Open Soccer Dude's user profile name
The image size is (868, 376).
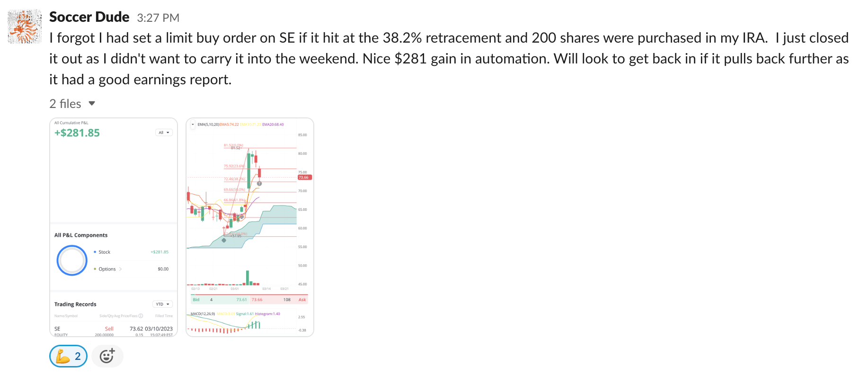(x=89, y=17)
